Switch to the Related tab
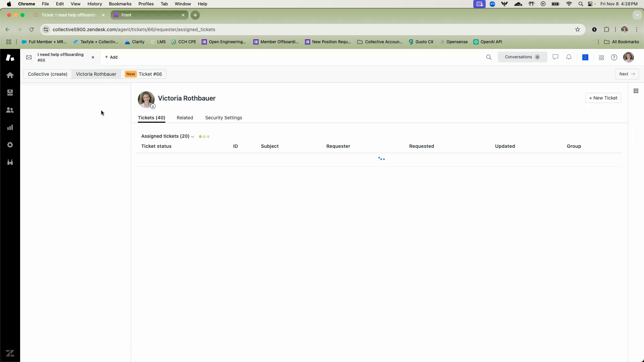This screenshot has height=362, width=644. 184,118
